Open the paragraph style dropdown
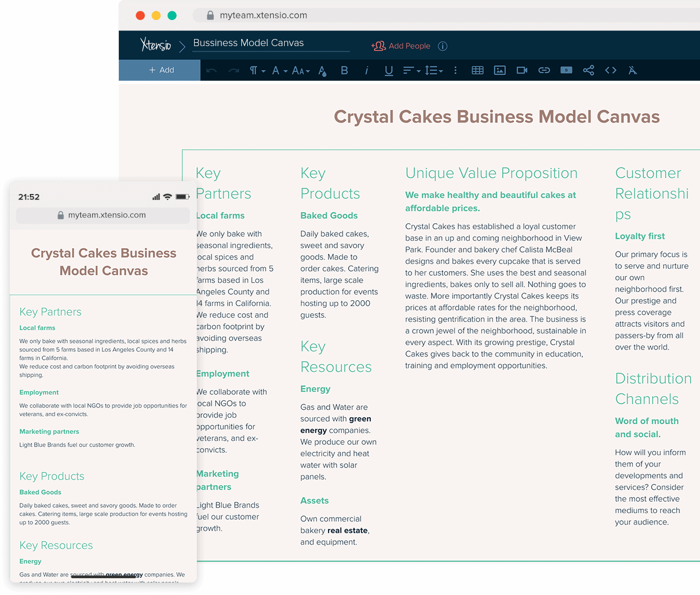This screenshot has height=595, width=700. (256, 70)
